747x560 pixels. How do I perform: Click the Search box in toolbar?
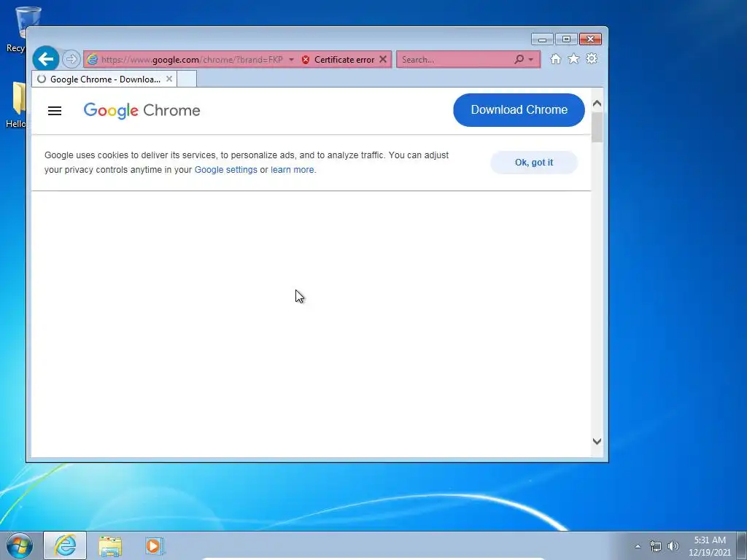[x=454, y=60]
